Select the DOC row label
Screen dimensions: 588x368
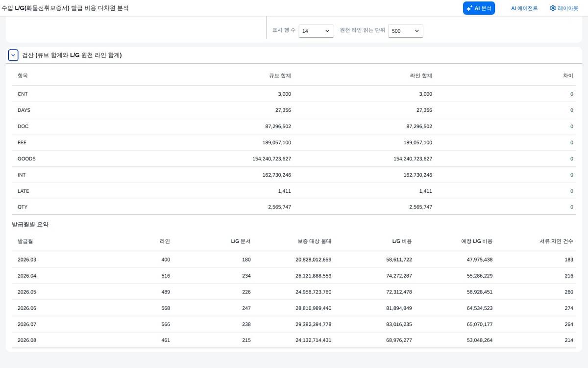(x=23, y=126)
